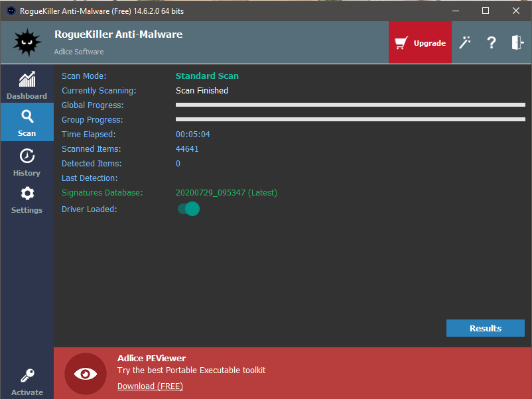Viewport: 532px width, 399px height.
Task: Click the Currently Scanning label
Action: point(99,91)
